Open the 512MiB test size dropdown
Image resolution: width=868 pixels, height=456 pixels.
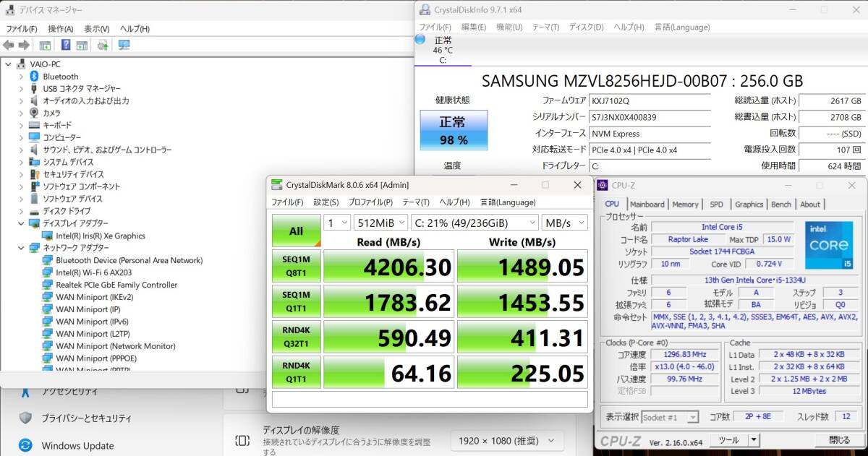tap(381, 223)
